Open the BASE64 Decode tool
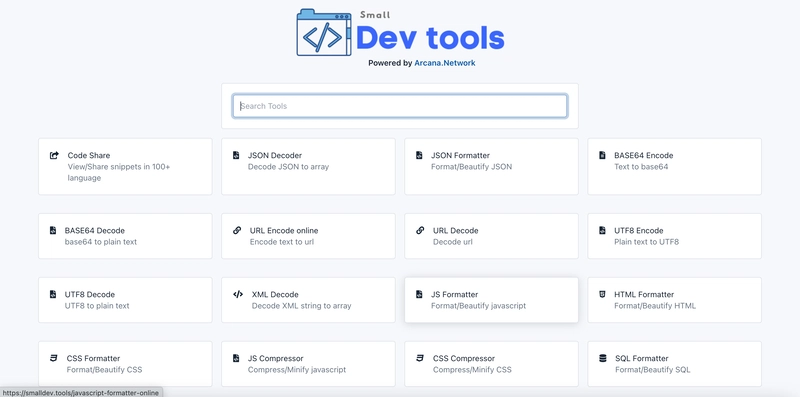This screenshot has width=800, height=397. pos(125,236)
